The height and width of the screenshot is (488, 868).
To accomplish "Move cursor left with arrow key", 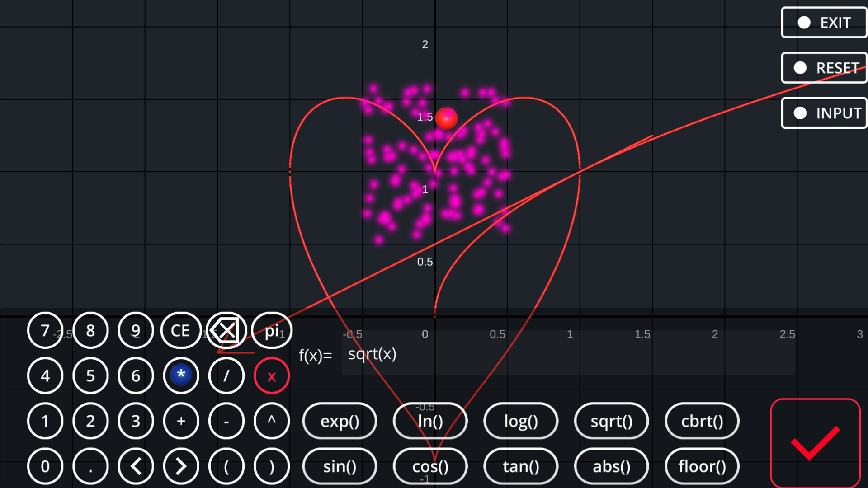I will point(136,466).
